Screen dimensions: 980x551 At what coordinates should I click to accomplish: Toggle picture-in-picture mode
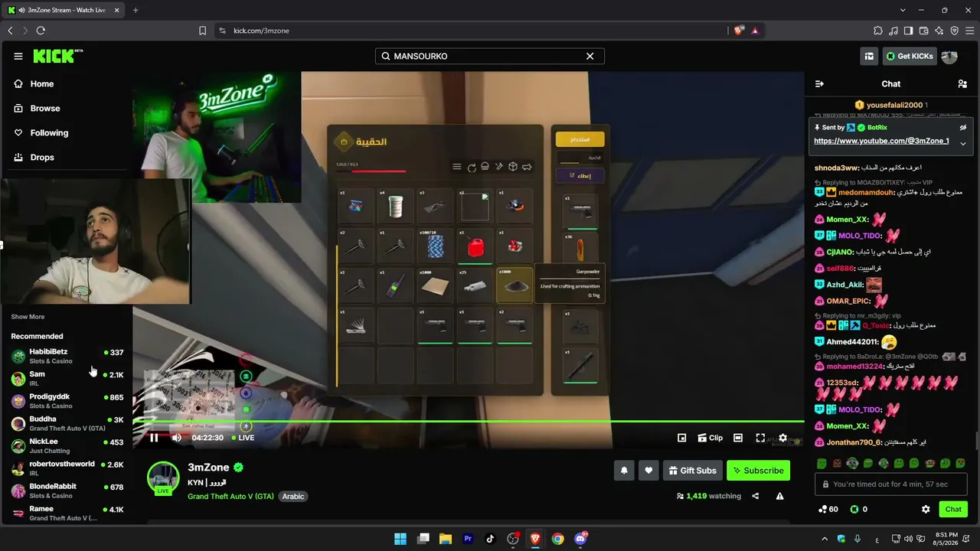[682, 438]
